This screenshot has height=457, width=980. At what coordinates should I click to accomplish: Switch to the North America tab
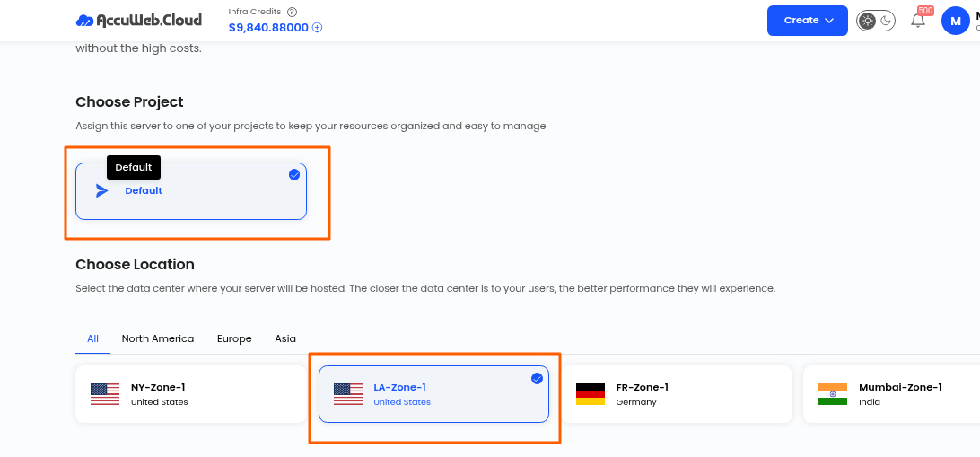point(158,338)
